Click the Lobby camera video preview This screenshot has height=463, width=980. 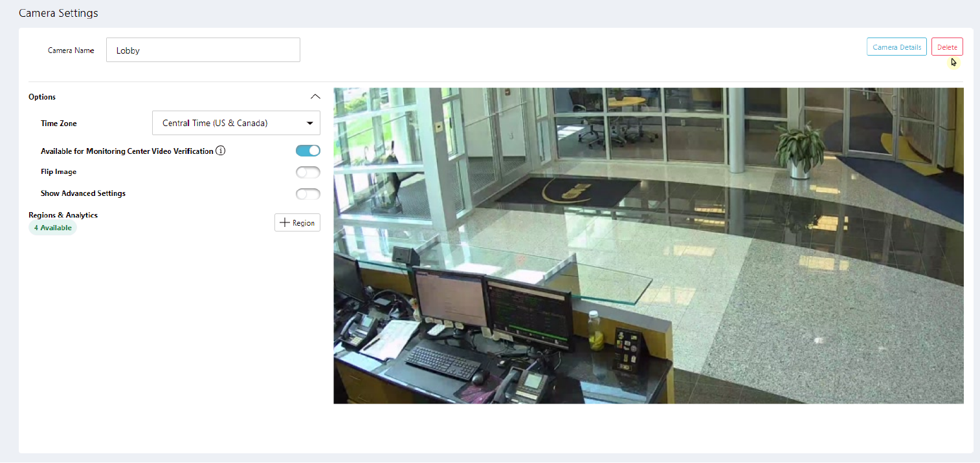click(648, 246)
